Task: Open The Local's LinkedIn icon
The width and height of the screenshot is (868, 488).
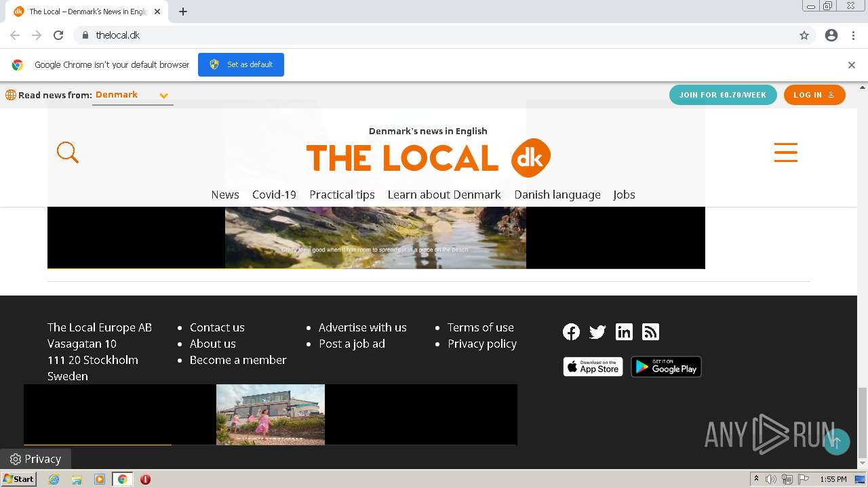Action: [x=624, y=331]
